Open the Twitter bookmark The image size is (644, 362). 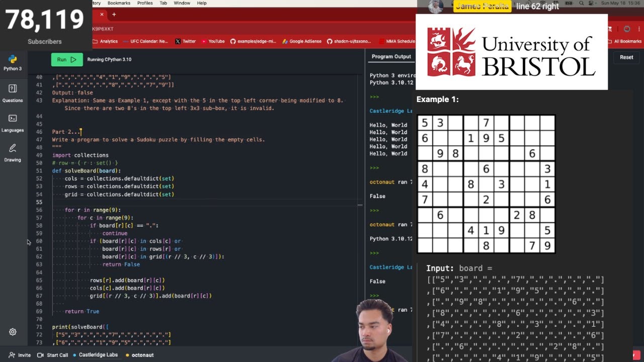point(185,41)
